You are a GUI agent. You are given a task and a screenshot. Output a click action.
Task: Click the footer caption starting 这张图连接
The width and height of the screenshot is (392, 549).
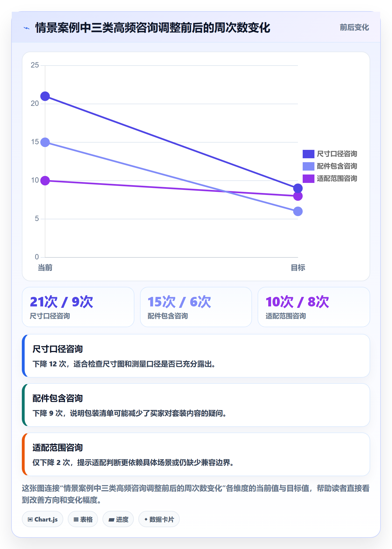(x=196, y=494)
